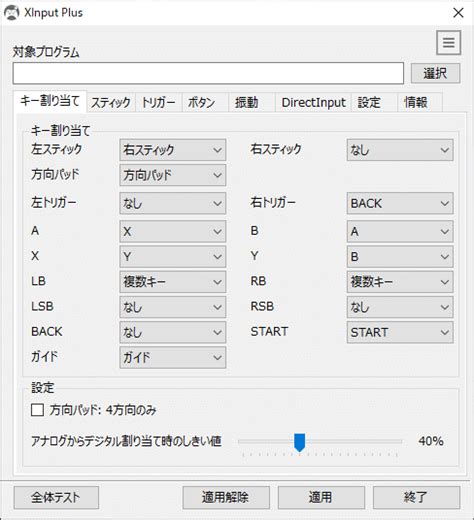This screenshot has width=474, height=520.
Task: Expand the B button mapping dropdown
Action: (x=400, y=231)
